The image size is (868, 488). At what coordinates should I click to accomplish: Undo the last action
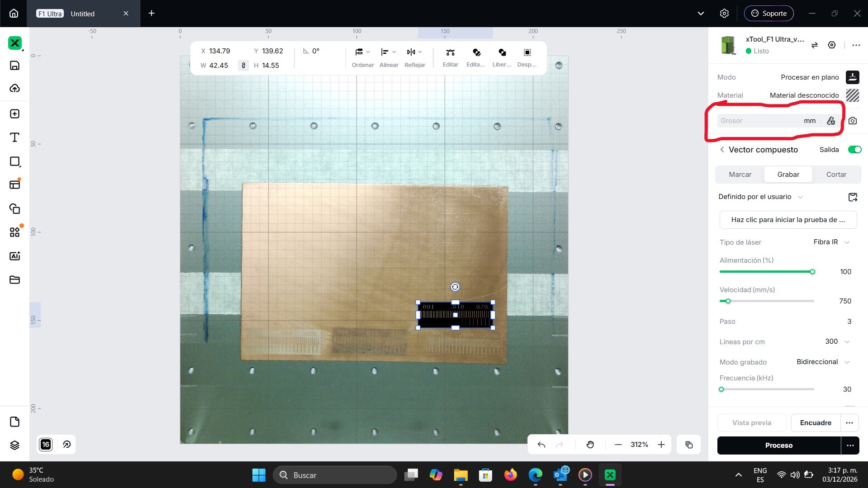541,445
